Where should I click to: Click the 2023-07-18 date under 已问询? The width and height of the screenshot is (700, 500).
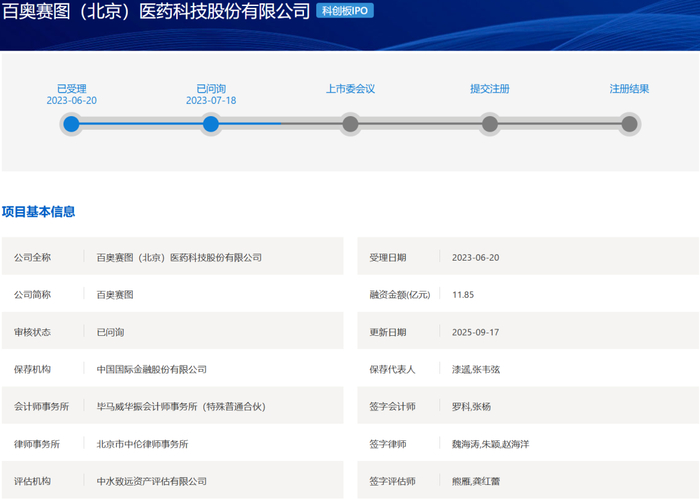pos(211,100)
